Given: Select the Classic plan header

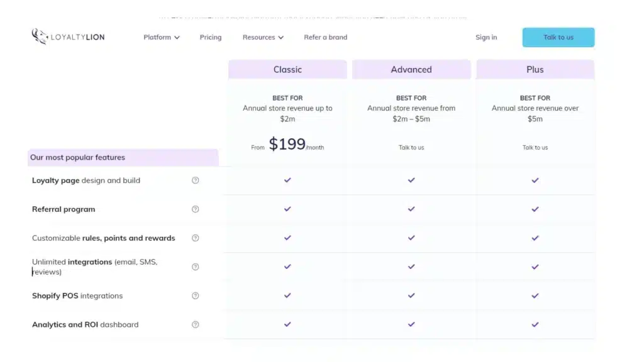Looking at the screenshot, I should (x=287, y=69).
